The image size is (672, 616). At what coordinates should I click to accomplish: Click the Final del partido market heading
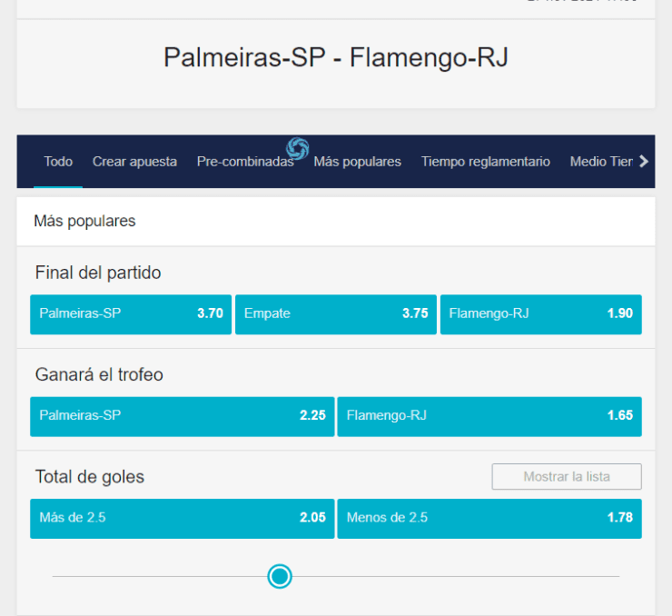click(98, 273)
